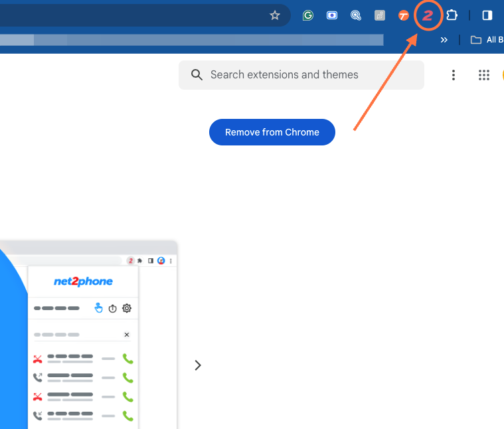Bookmark this page with the star icon
The image size is (504, 429).
[275, 15]
